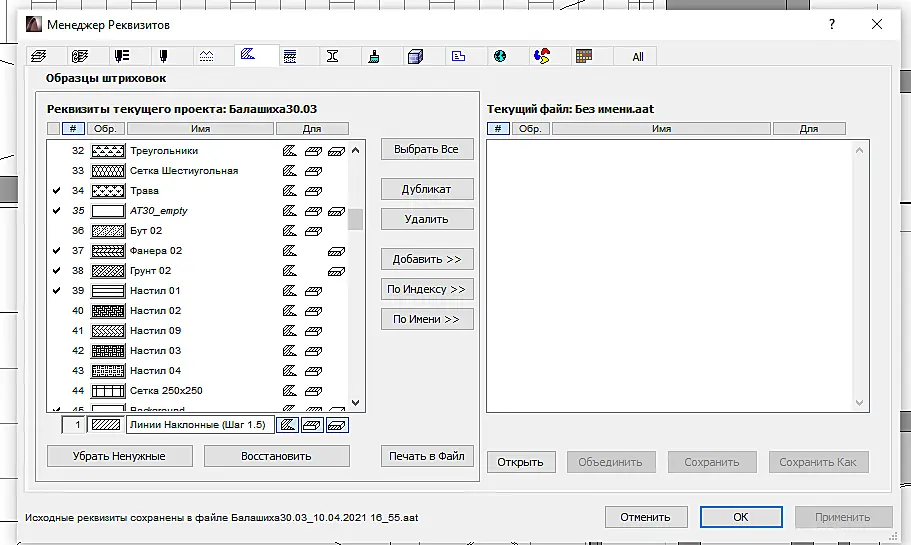Click Для header in current file list
Image resolution: width=911 pixels, height=545 pixels.
point(809,128)
